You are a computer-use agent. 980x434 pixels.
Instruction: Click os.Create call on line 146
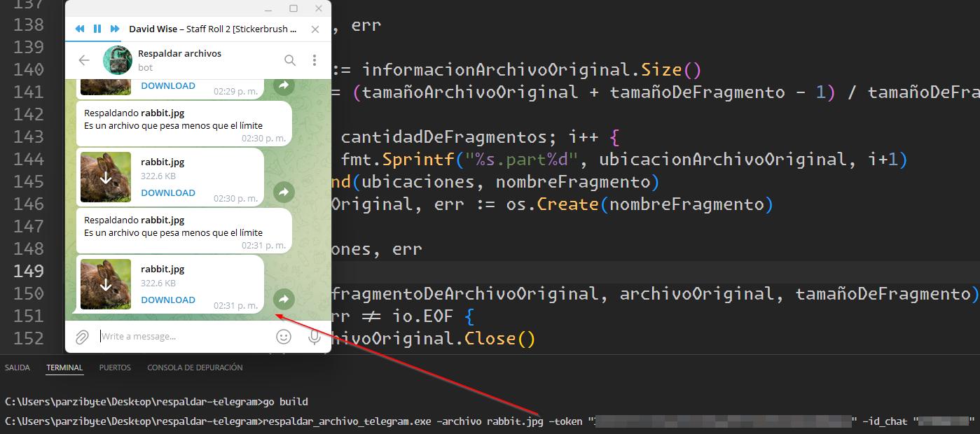[547, 204]
